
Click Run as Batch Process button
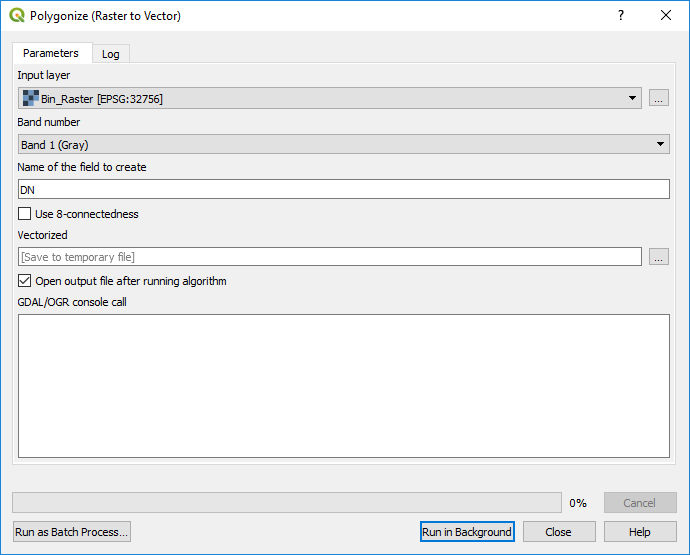click(72, 532)
